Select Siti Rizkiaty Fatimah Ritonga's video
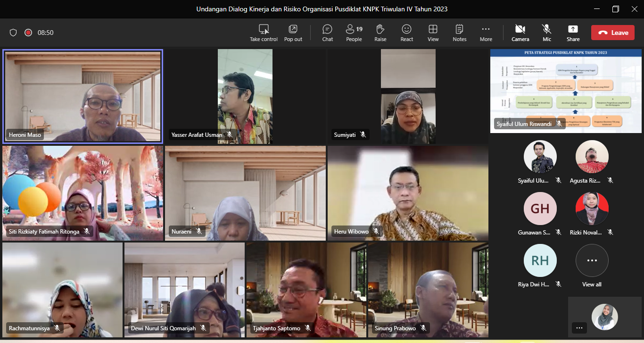The height and width of the screenshot is (343, 644). click(83, 193)
